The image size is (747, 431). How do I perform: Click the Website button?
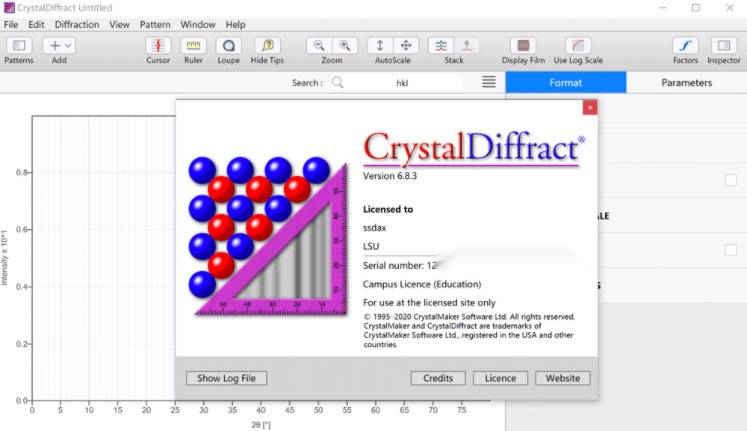click(x=563, y=378)
